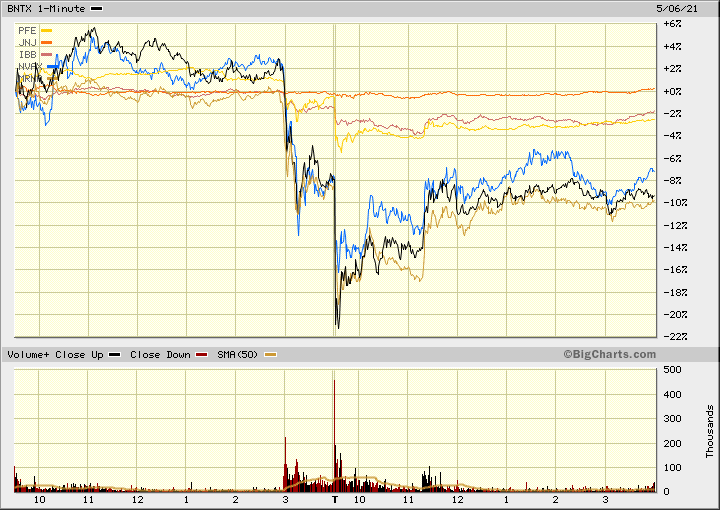
Task: Click the -12% price axis label
Action: pos(675,225)
